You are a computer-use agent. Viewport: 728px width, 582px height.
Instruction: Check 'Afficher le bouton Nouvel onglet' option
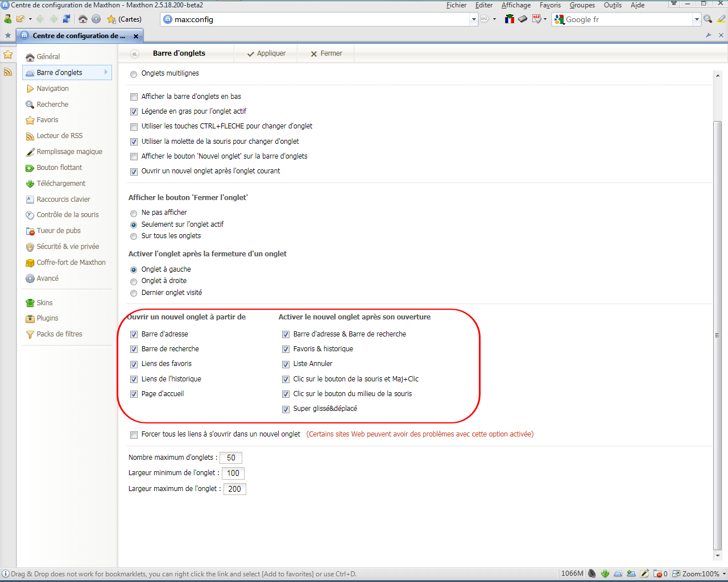(134, 157)
